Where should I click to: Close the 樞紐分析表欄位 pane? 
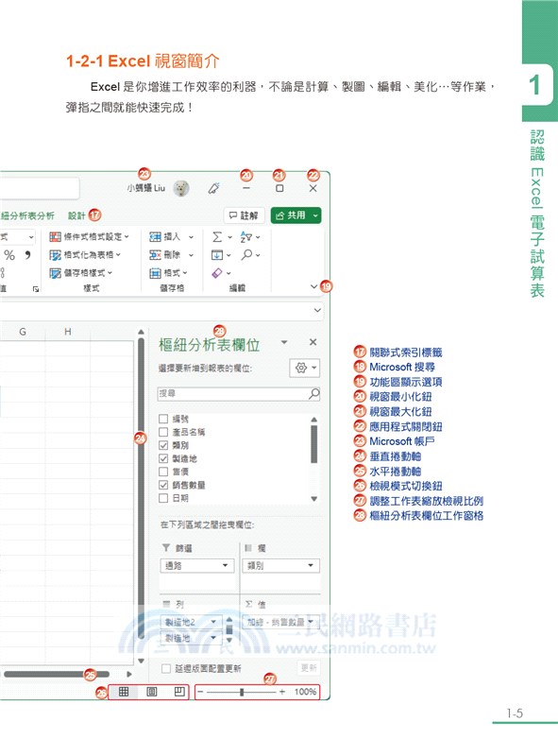pyautogui.click(x=313, y=342)
